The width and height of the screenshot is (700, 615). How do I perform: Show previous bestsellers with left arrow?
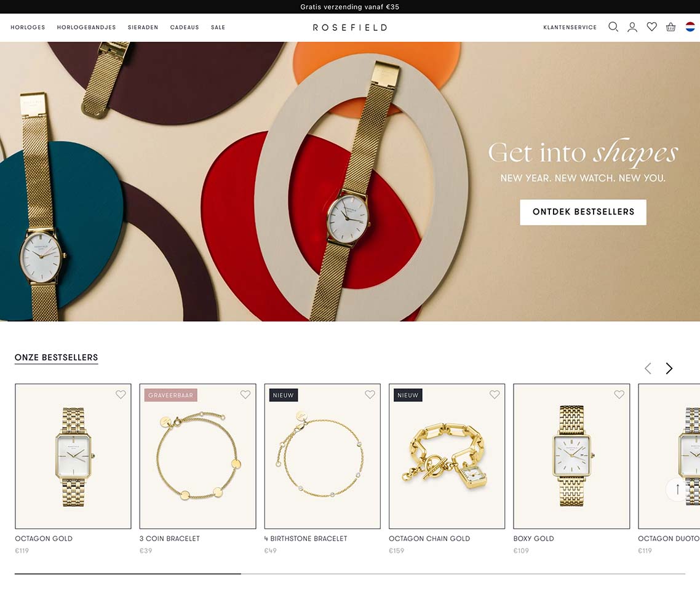[x=648, y=368]
